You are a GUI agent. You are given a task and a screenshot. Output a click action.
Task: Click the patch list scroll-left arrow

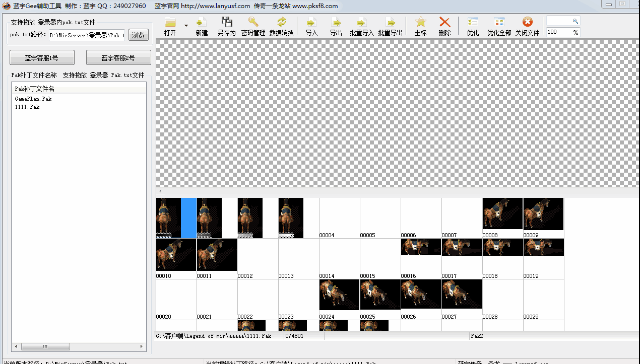pos(16,346)
